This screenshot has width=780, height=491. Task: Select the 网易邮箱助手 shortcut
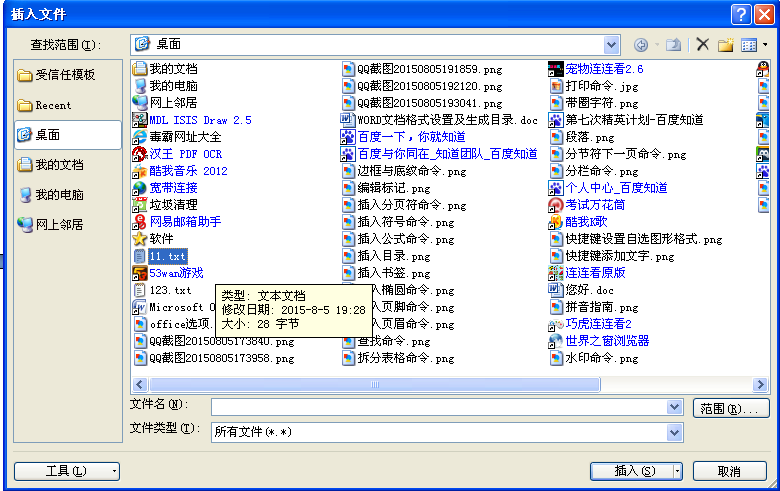pyautogui.click(x=177, y=221)
